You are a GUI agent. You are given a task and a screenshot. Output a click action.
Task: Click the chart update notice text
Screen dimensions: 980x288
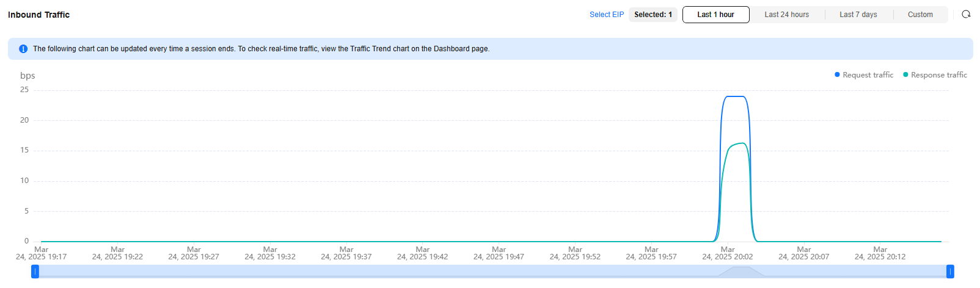click(261, 49)
